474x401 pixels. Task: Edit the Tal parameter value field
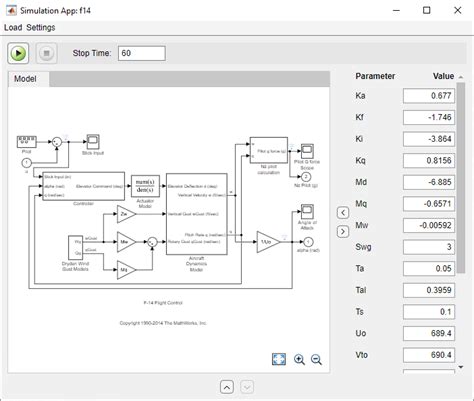(429, 290)
